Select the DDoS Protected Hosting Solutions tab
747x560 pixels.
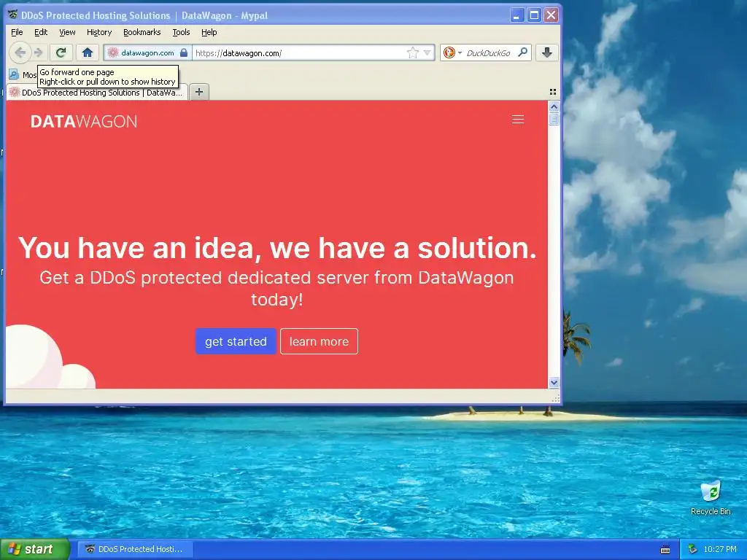pyautogui.click(x=98, y=93)
